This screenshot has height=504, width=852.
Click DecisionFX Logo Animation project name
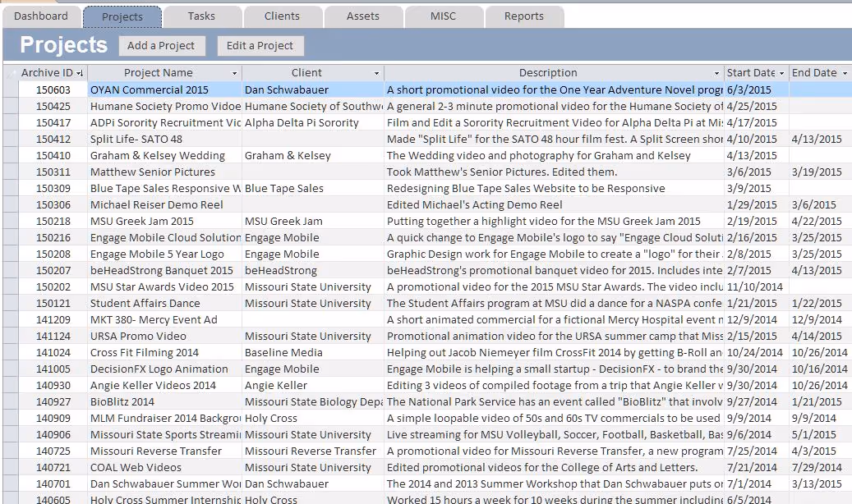(x=164, y=369)
